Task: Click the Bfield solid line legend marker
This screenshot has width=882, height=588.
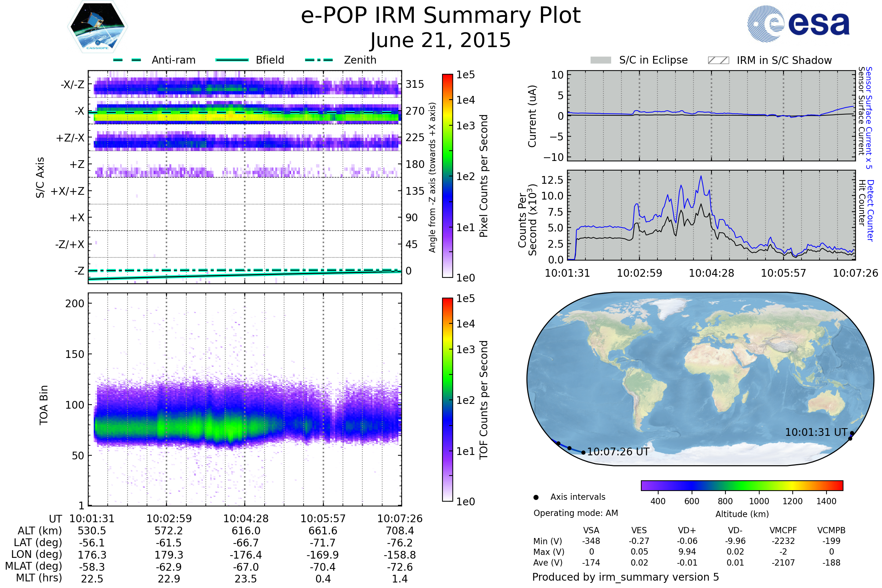Action: click(232, 60)
